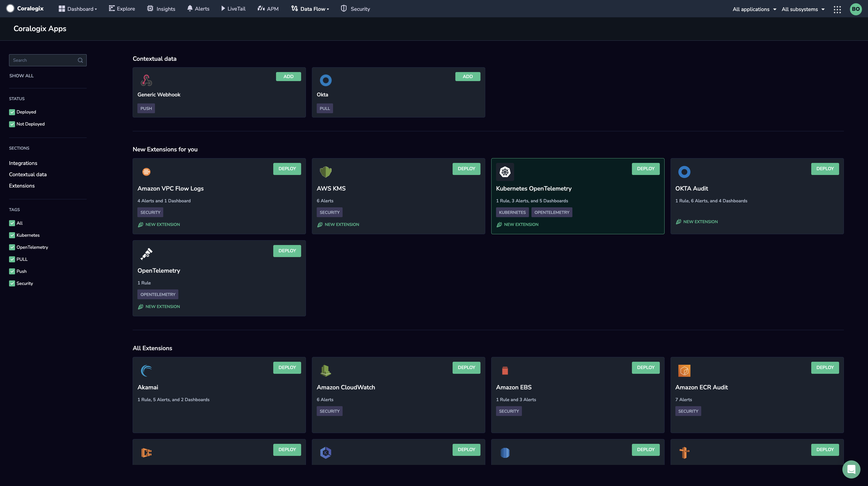Click the LiveTail play icon
The image size is (868, 486).
(x=223, y=9)
